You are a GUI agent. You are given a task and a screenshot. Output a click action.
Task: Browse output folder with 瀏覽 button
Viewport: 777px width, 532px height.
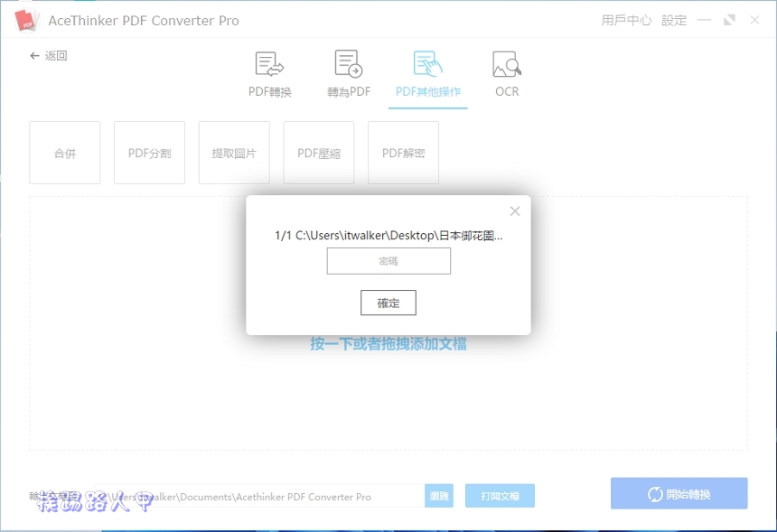tap(439, 496)
